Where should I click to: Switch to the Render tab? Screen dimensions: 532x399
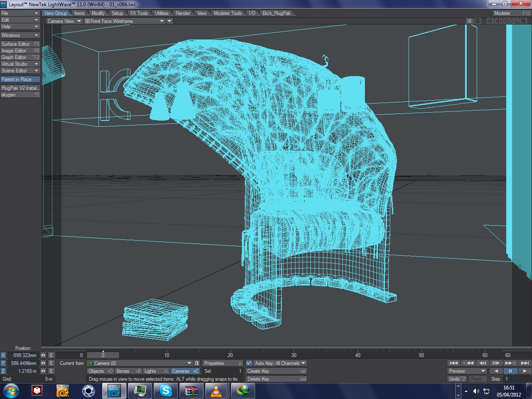[x=183, y=13]
